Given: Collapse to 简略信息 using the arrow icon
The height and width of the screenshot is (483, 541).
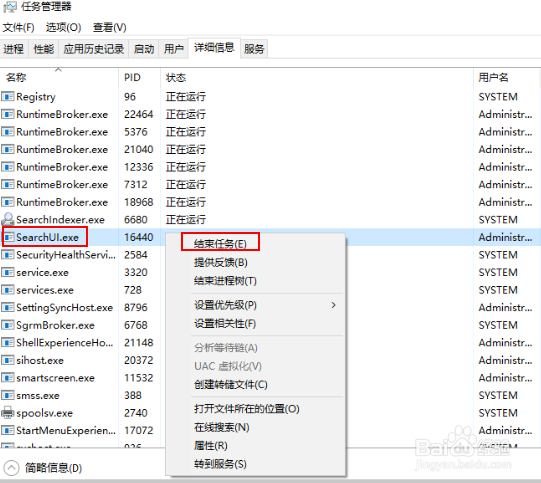Looking at the screenshot, I should tap(11, 468).
